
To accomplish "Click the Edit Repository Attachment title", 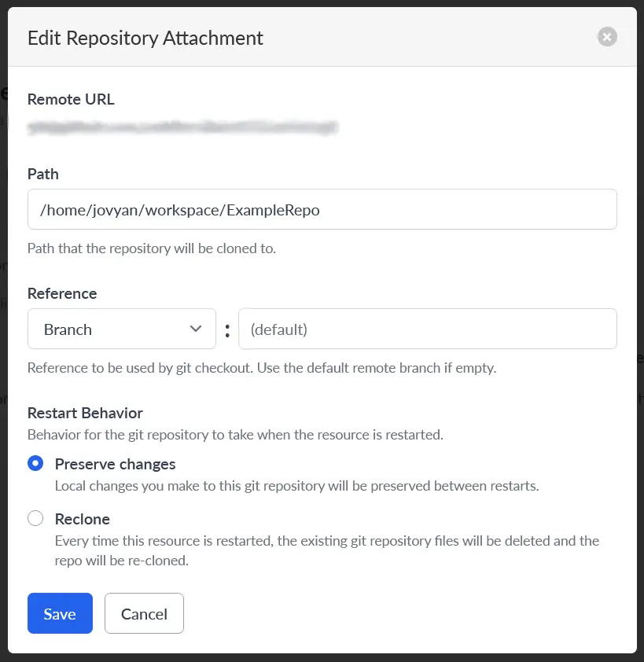I will (145, 38).
